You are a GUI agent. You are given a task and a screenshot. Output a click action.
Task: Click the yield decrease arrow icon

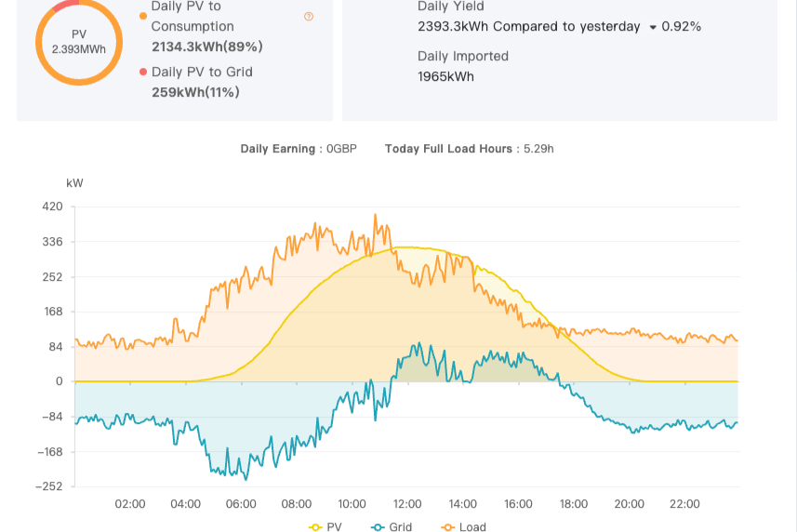coord(653,27)
